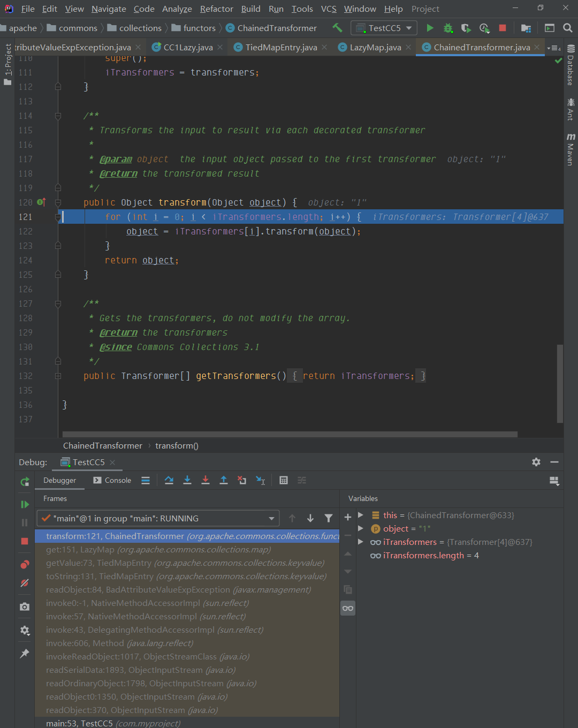Hide the Debug tool window with minus icon
The height and width of the screenshot is (728, 578).
click(554, 462)
